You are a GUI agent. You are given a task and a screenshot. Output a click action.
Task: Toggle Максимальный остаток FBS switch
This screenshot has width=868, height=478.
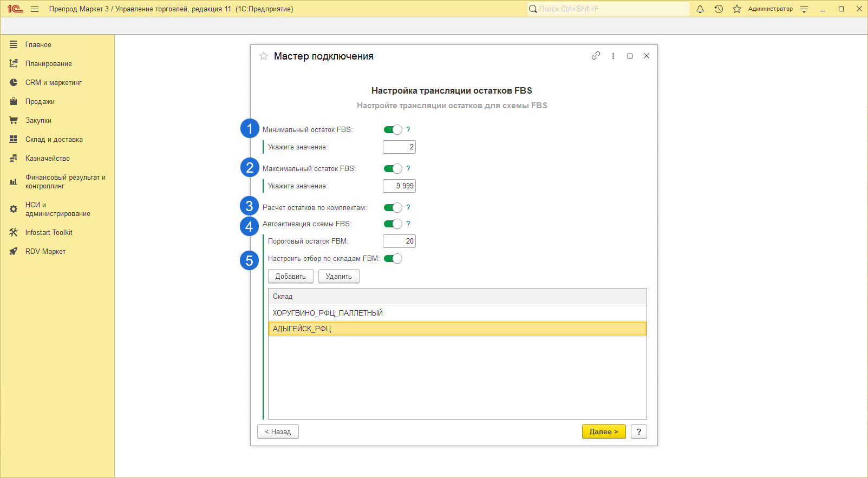click(393, 168)
